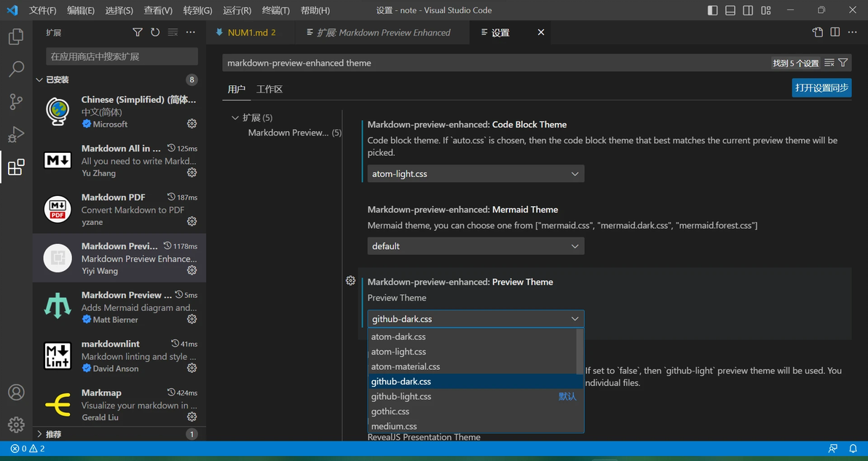
Task: Filter extensions using the funnel icon
Action: [138, 33]
